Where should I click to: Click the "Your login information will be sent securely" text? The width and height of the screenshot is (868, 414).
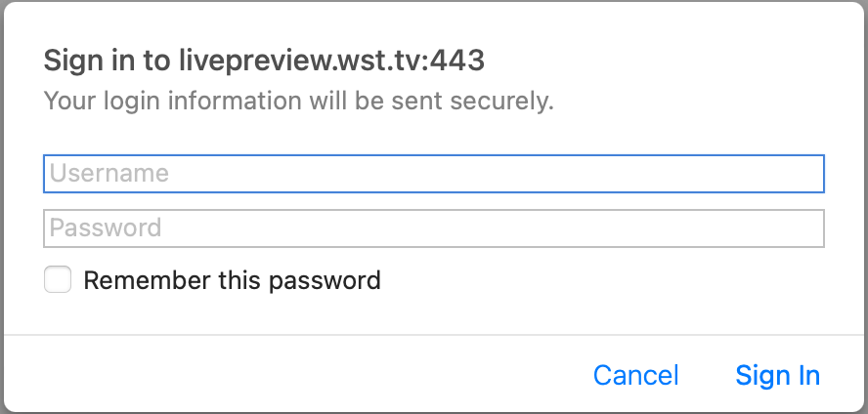[299, 100]
